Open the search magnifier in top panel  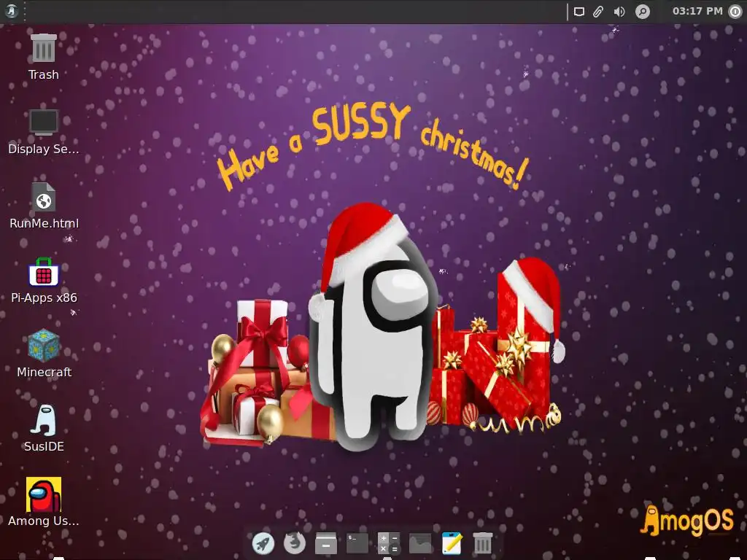point(642,12)
